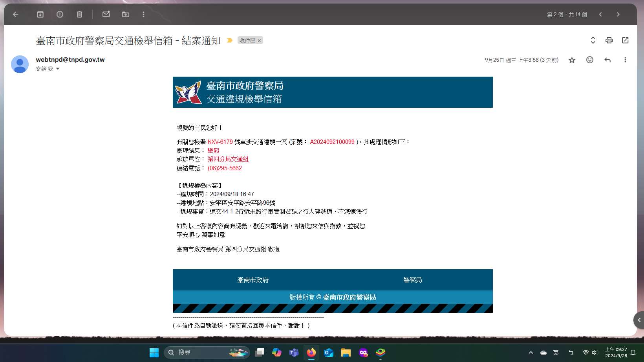
Task: Open File Explorer from taskbar
Action: point(346,353)
